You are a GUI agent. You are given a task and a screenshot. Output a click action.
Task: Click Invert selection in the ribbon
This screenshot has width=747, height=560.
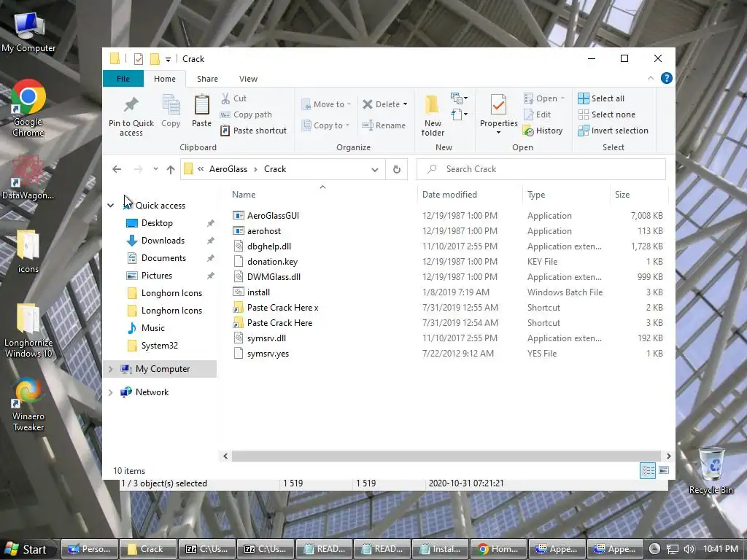[x=613, y=131]
